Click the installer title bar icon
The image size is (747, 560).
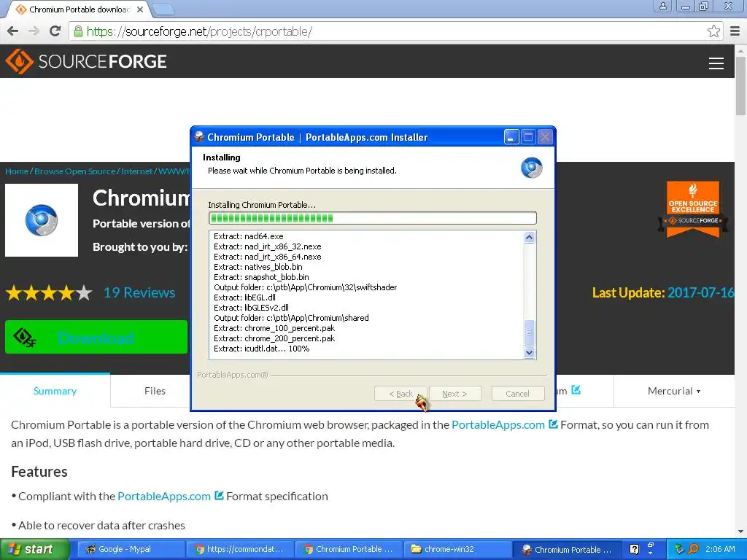(199, 137)
